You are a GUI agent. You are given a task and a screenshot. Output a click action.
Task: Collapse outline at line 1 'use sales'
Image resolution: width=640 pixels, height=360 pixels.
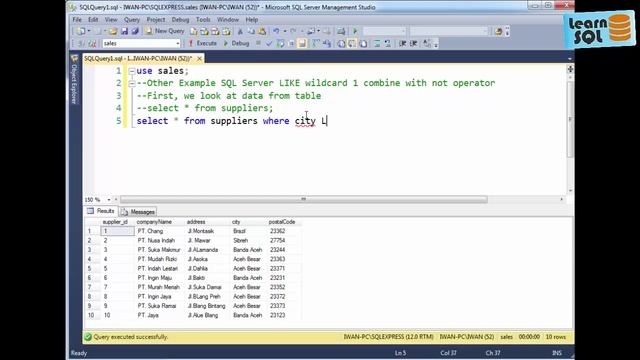point(131,71)
